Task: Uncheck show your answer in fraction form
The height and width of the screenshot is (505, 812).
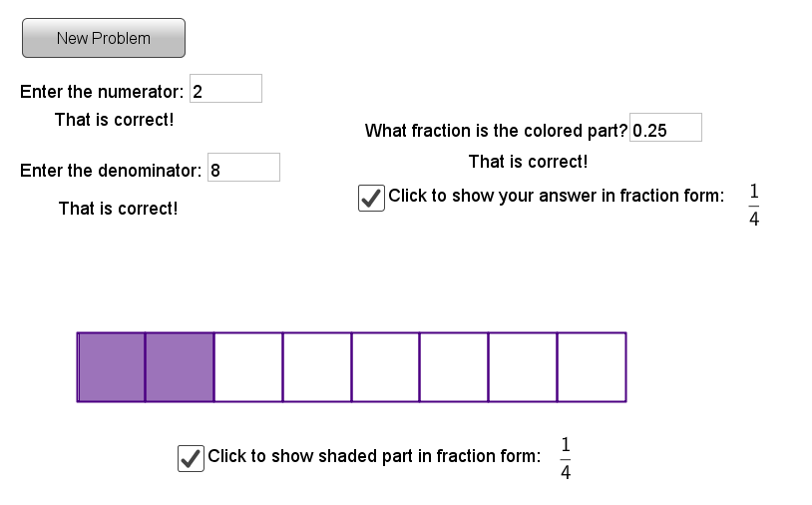Action: pos(371,198)
